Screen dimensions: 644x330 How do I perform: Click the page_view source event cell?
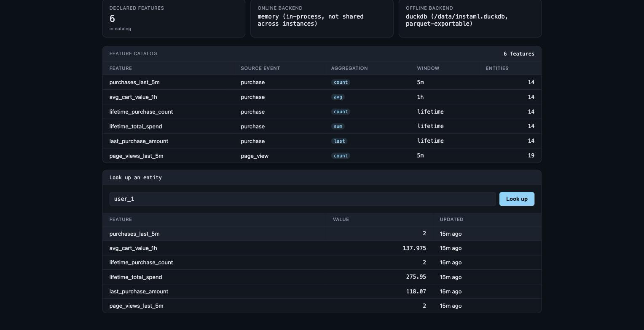coord(255,156)
